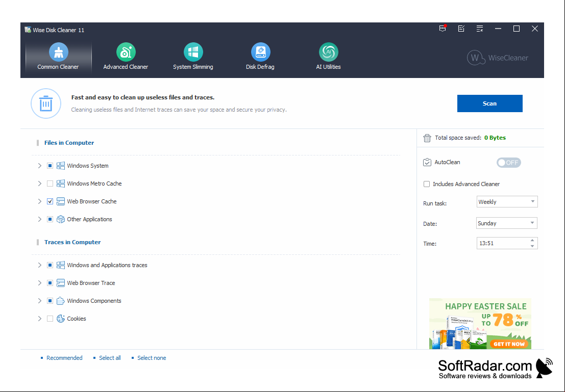Click the AutoClean clipboard icon
565x392 pixels.
pos(427,162)
